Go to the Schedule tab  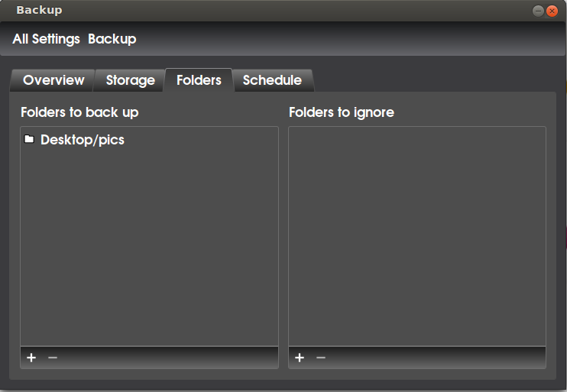[272, 80]
